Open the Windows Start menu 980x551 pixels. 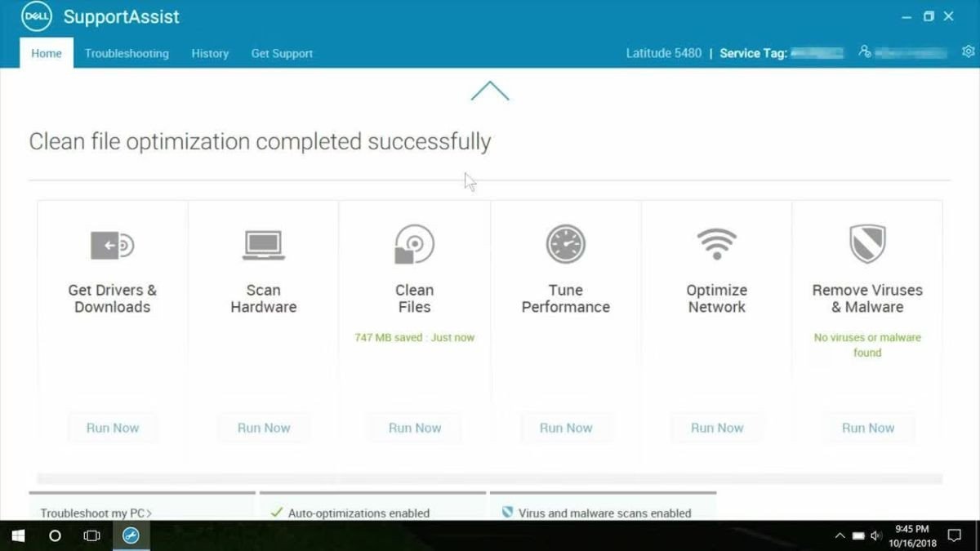coord(17,535)
